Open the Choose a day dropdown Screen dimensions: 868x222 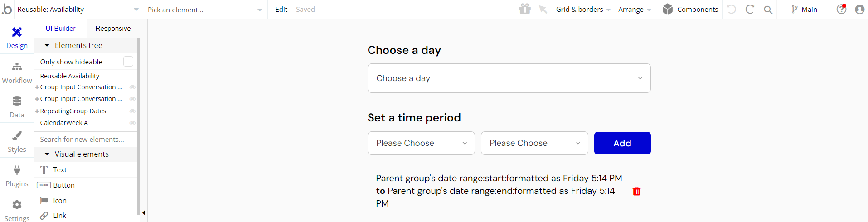point(509,78)
